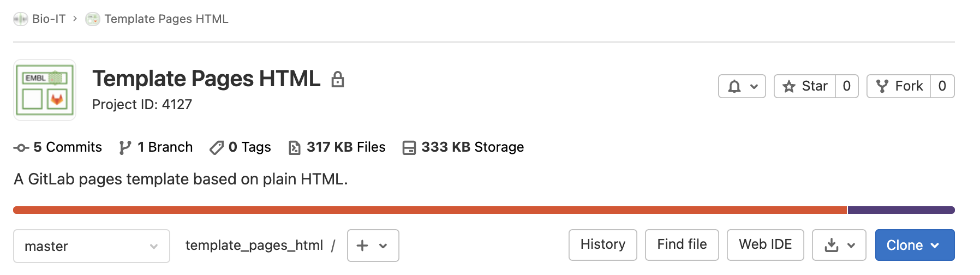Click the Template Pages HTML breadcrumb icon
The image size is (980, 275).
(93, 19)
